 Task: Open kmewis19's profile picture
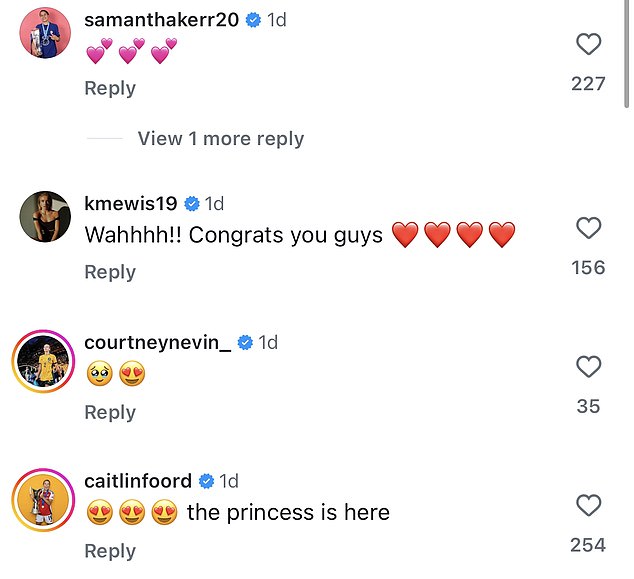tap(45, 216)
